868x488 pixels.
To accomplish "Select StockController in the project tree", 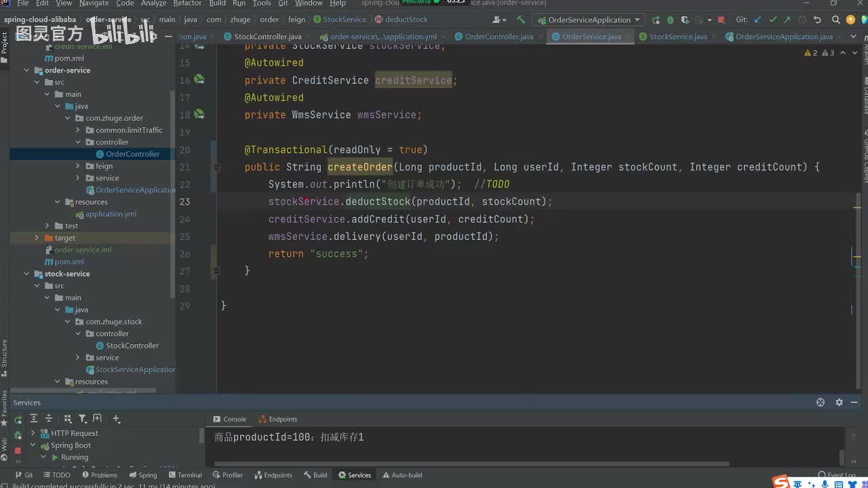I will pyautogui.click(x=127, y=346).
